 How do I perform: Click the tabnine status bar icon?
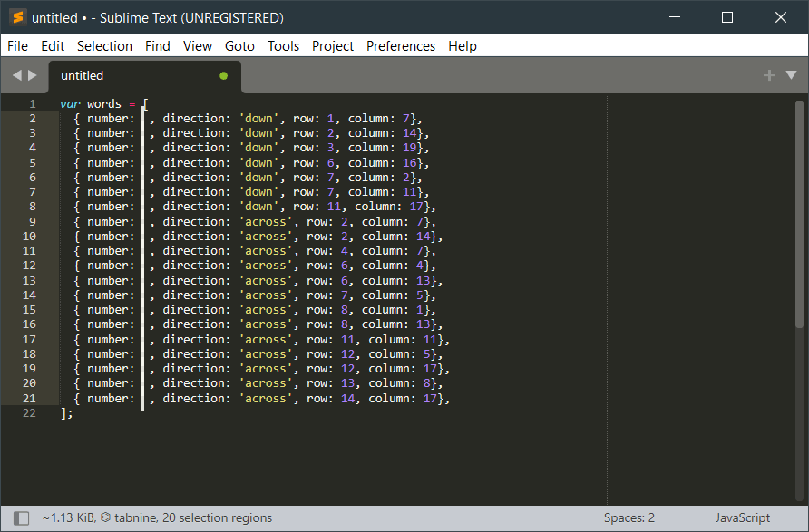(106, 517)
